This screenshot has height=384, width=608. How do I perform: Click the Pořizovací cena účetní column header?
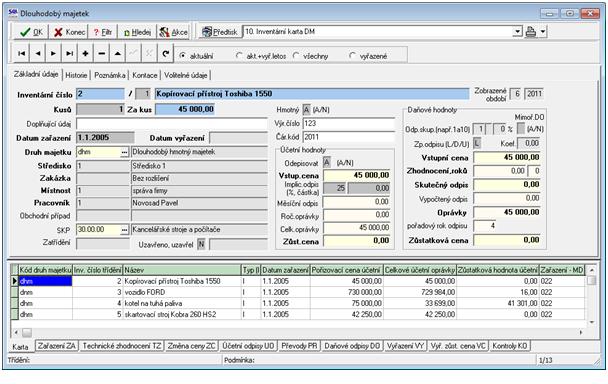tap(347, 270)
